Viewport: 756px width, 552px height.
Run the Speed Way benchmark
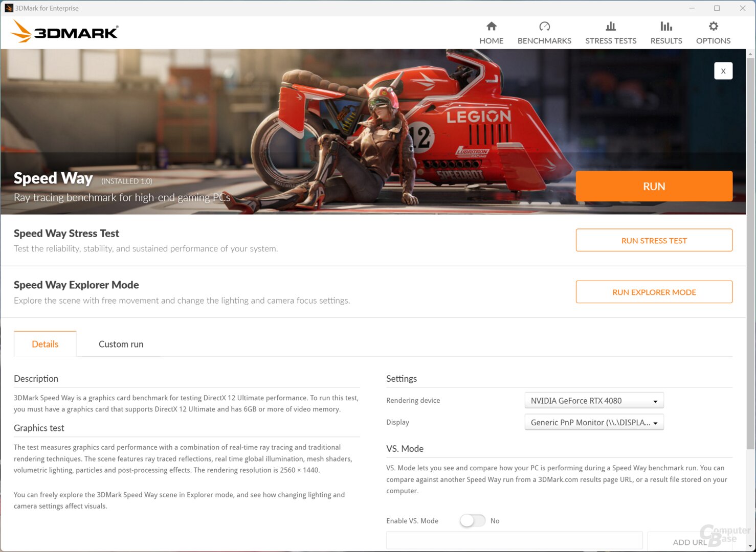tap(654, 186)
